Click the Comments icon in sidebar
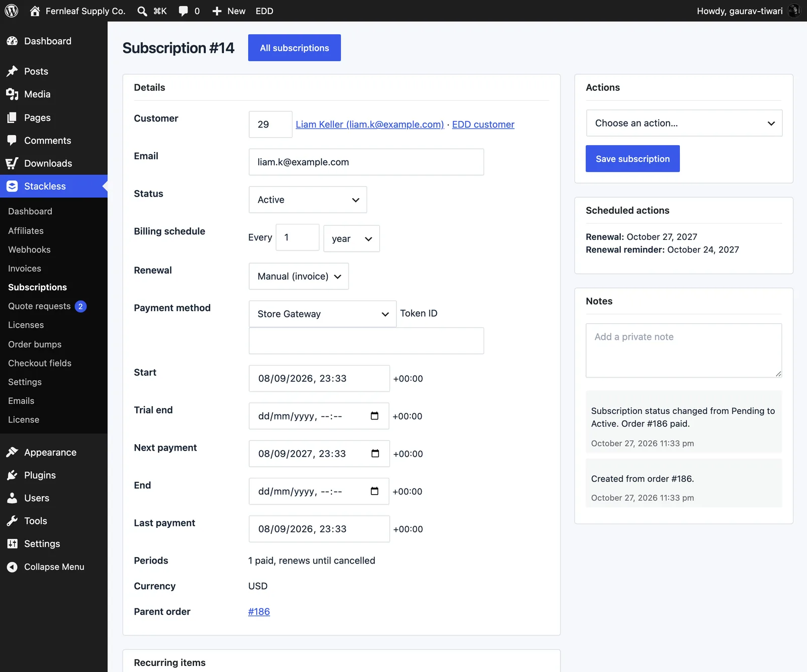This screenshot has width=807, height=672. 12,140
